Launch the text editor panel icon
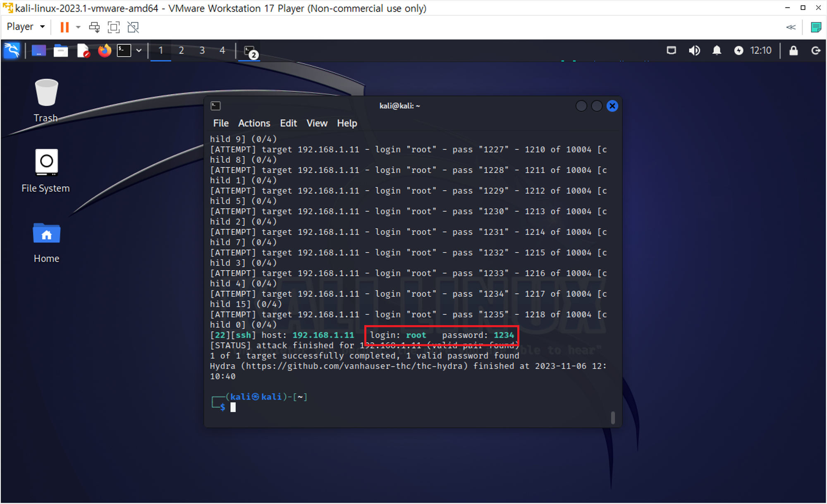Screen dimensions: 827x504 [83, 50]
